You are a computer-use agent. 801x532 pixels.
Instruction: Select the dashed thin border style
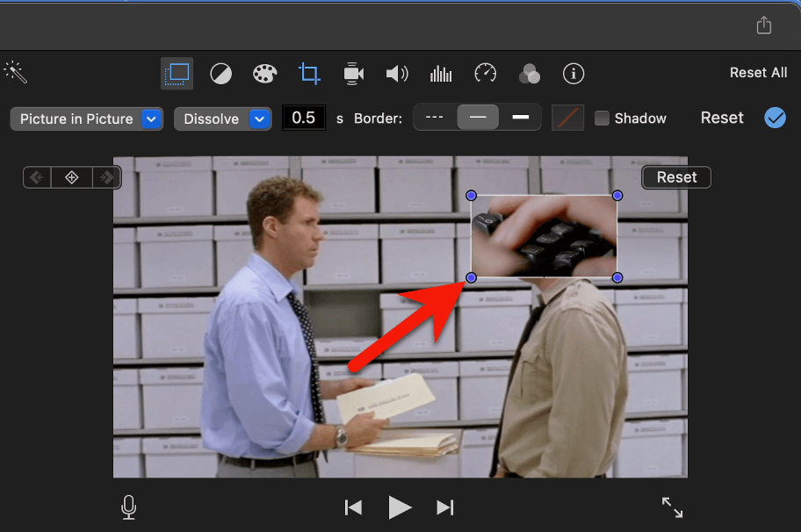coord(434,117)
